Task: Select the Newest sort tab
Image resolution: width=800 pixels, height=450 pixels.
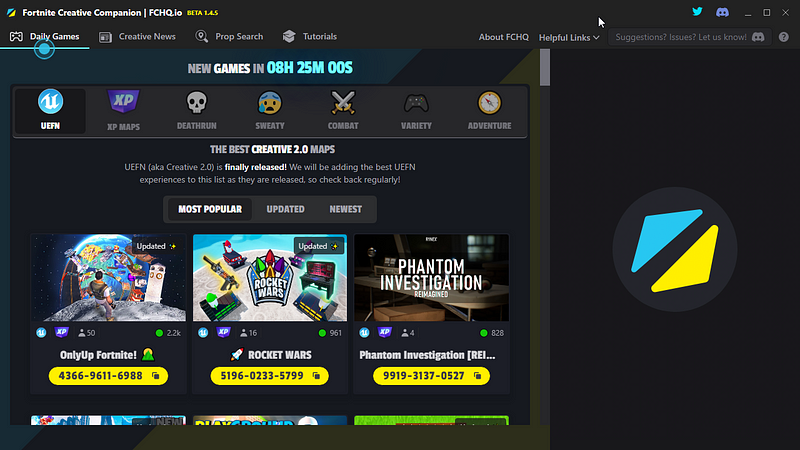Action: pos(345,209)
